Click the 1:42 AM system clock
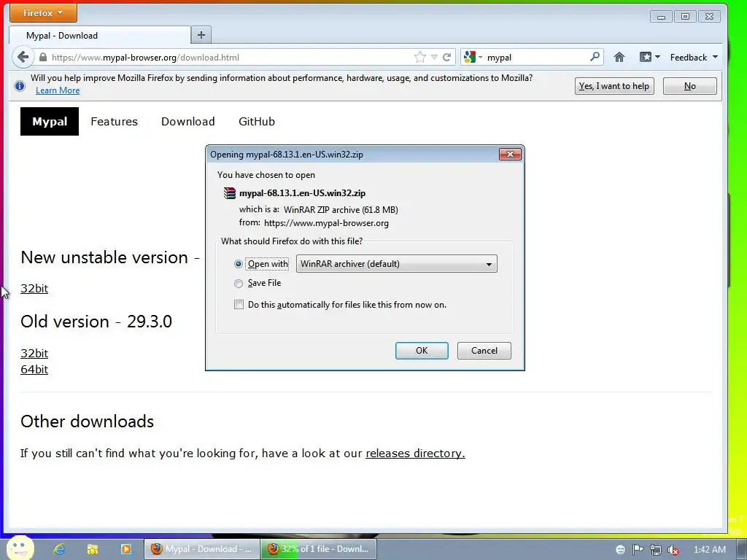This screenshot has width=747, height=560. click(x=710, y=550)
